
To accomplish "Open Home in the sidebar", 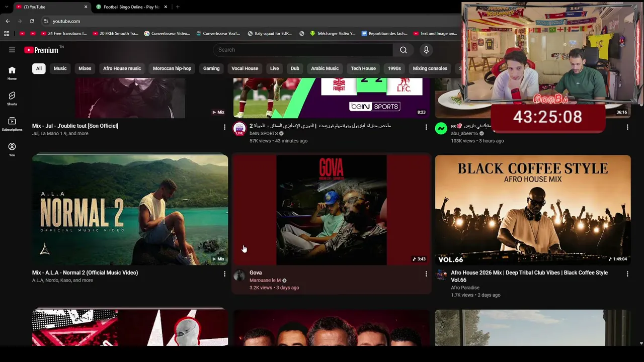I will pyautogui.click(x=12, y=73).
